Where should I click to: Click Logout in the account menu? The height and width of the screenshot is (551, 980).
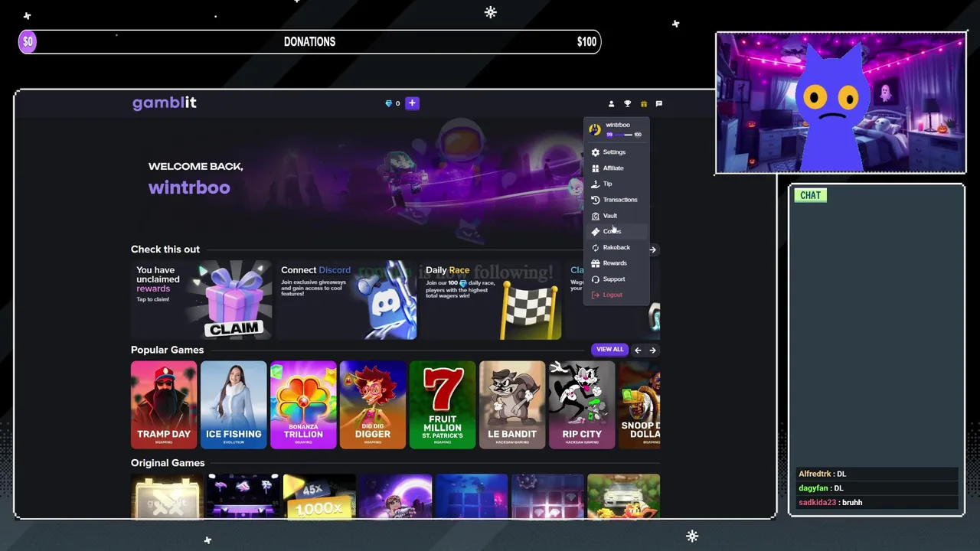[x=616, y=295]
